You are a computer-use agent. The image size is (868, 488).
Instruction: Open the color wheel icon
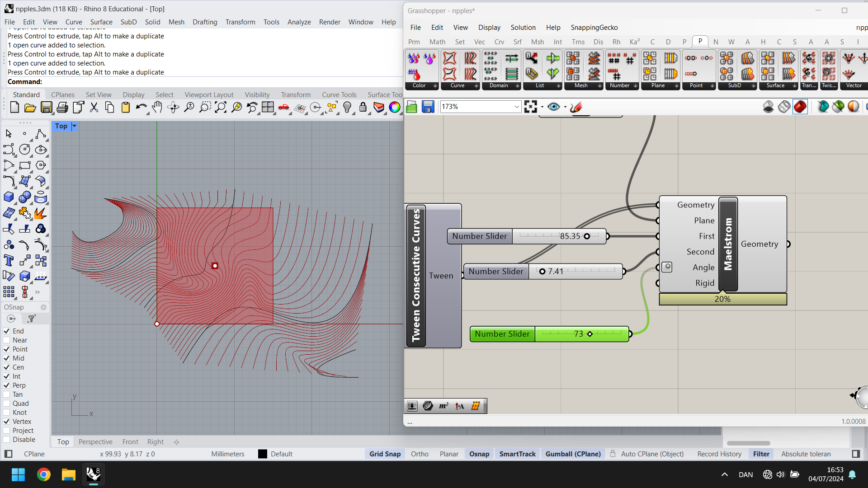click(395, 108)
